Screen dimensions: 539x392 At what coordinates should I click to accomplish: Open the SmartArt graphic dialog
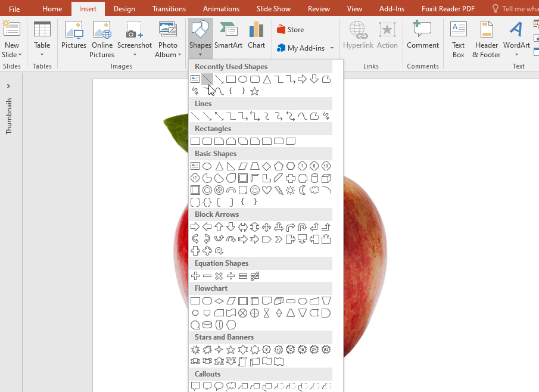tap(228, 36)
